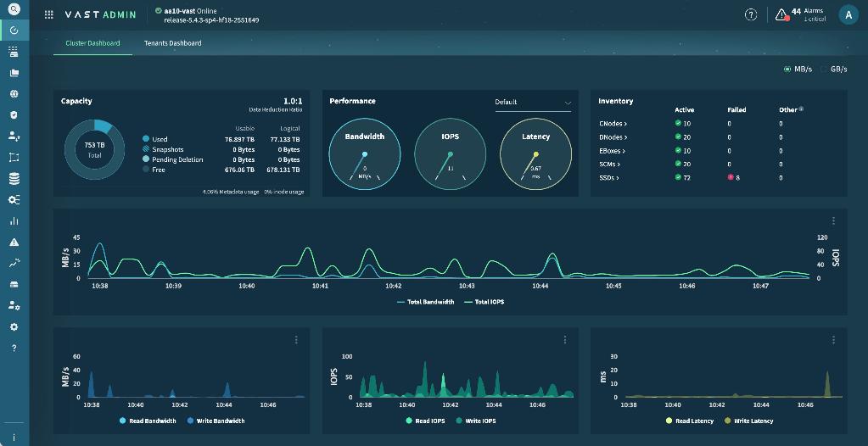
Task: Open the globe network sidebar icon
Action: pos(14,94)
